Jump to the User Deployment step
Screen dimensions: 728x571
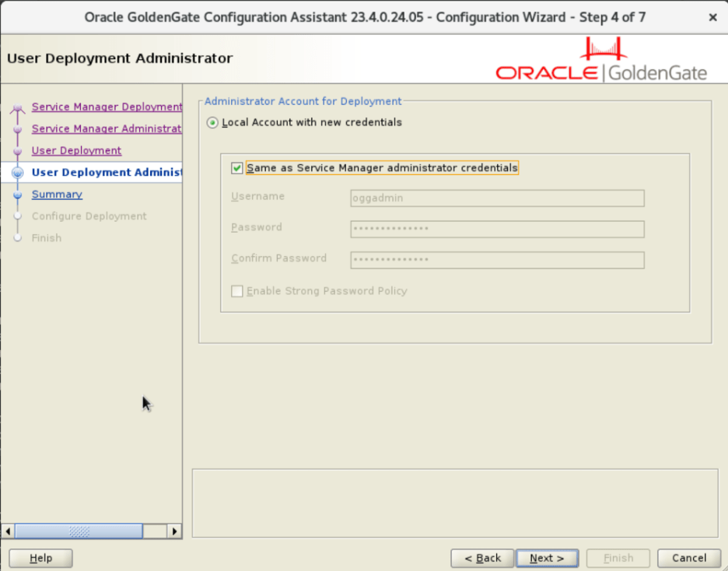pos(76,150)
